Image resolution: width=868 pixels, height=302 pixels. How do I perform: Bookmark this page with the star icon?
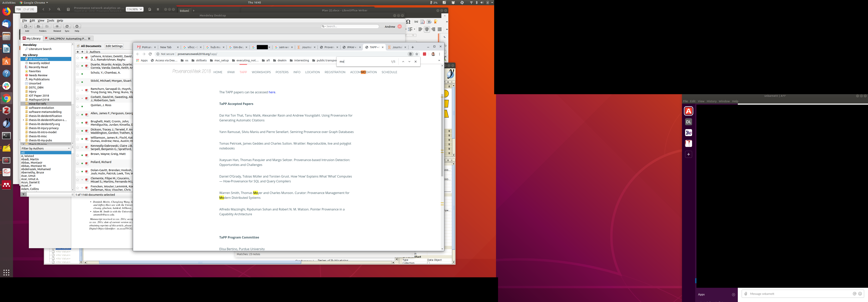417,54
